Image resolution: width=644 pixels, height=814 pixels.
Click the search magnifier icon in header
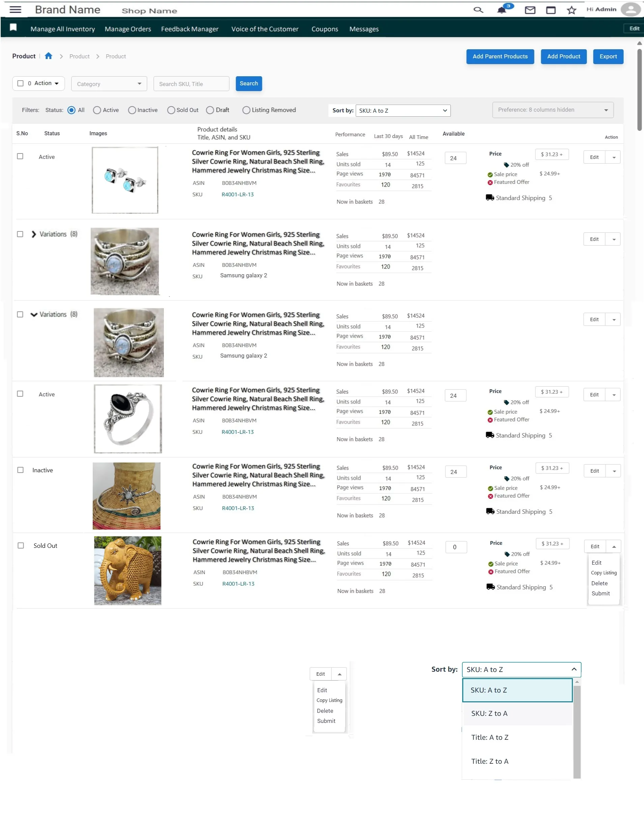478,10
